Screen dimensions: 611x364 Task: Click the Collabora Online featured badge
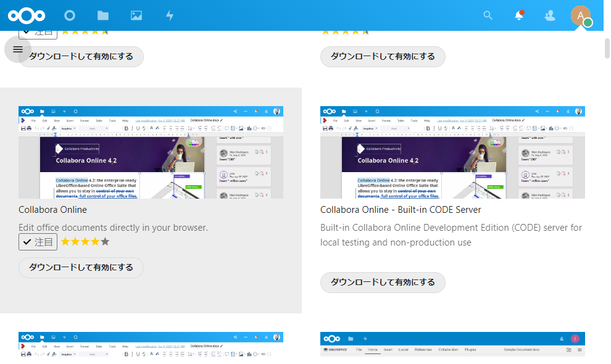pos(38,242)
